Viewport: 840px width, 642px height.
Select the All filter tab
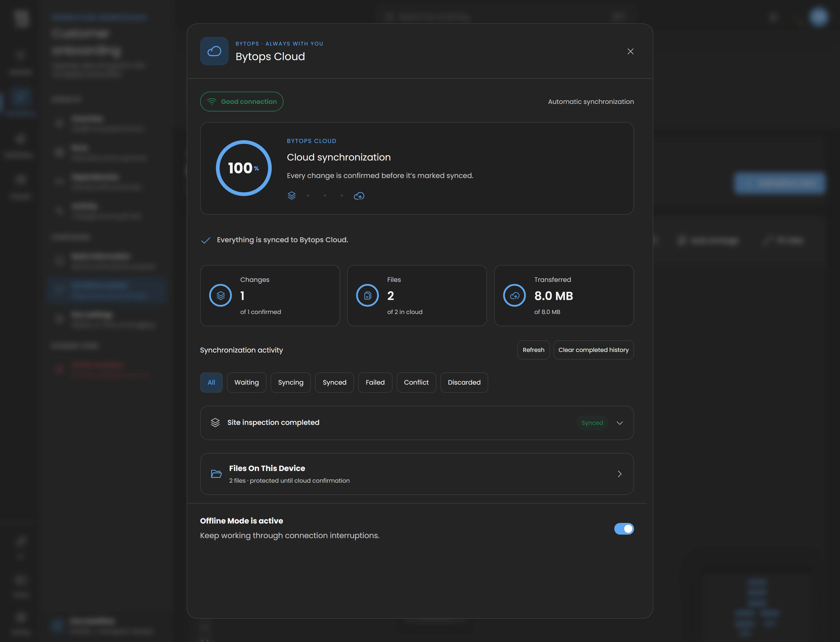(211, 382)
